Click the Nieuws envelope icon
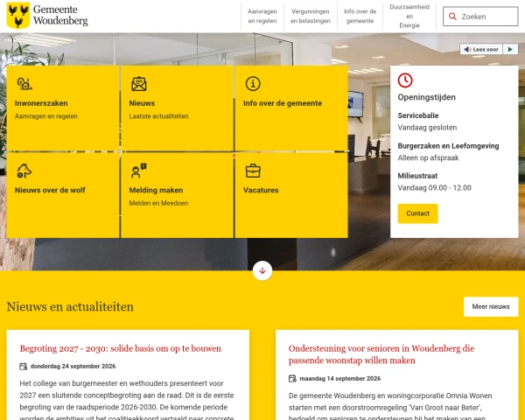525x420 pixels. click(139, 84)
